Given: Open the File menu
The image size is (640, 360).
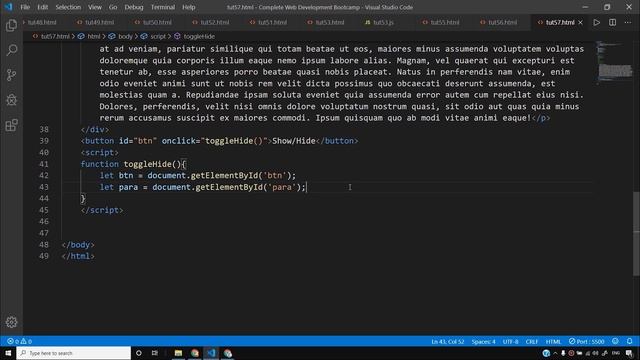Looking at the screenshot, I should click(25, 7).
